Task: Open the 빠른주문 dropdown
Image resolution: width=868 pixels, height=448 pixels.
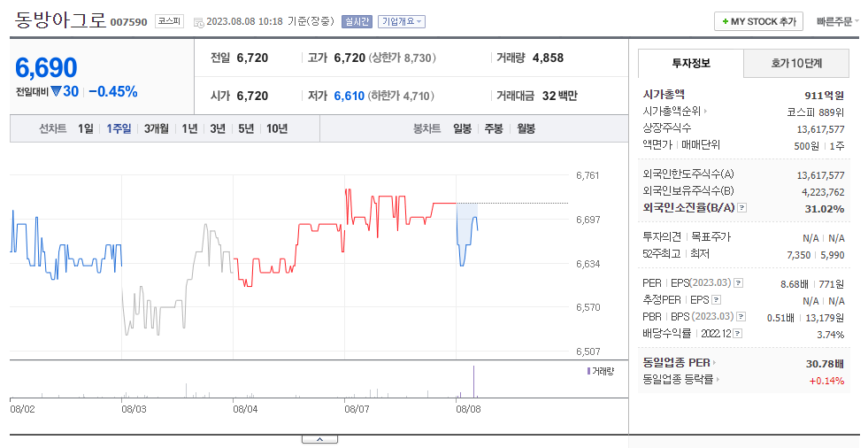Action: tap(837, 21)
